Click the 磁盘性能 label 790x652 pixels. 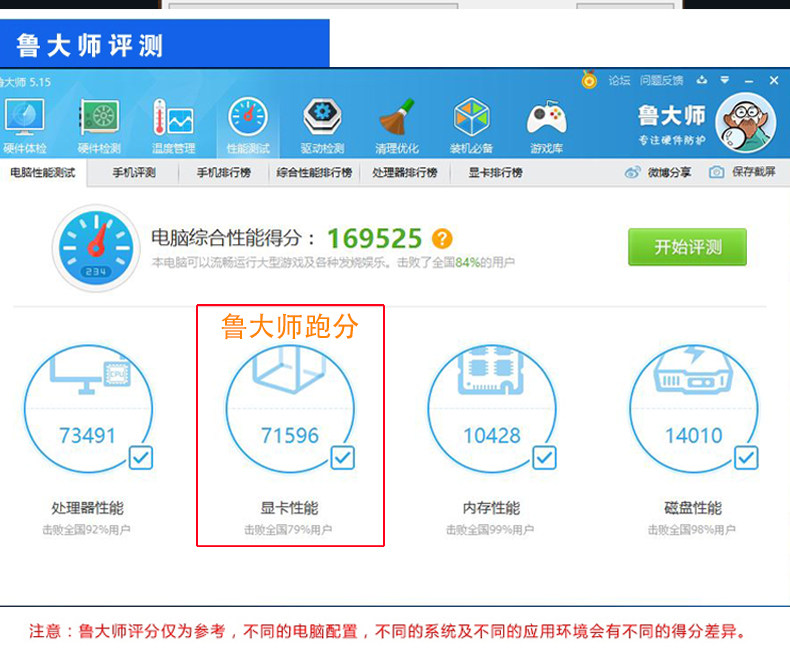pyautogui.click(x=693, y=507)
